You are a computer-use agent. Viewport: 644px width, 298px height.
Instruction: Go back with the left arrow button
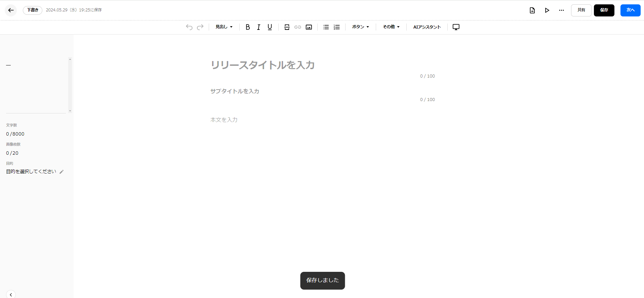coord(11,10)
